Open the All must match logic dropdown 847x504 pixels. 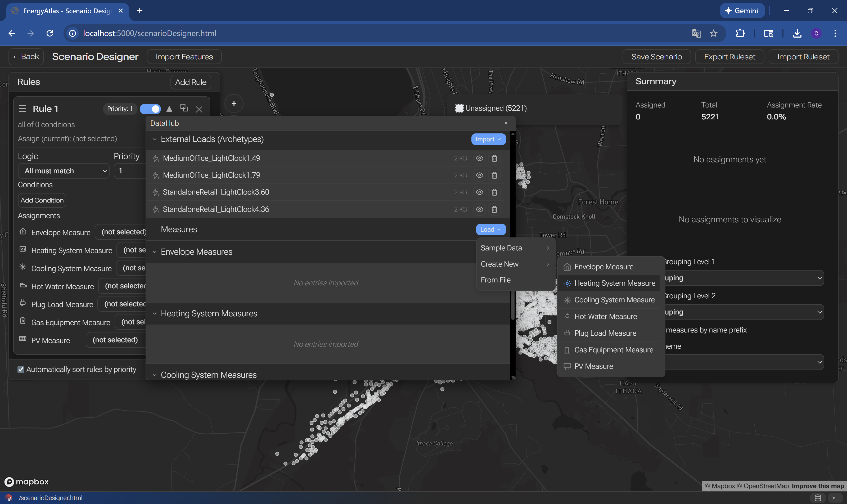pos(64,171)
